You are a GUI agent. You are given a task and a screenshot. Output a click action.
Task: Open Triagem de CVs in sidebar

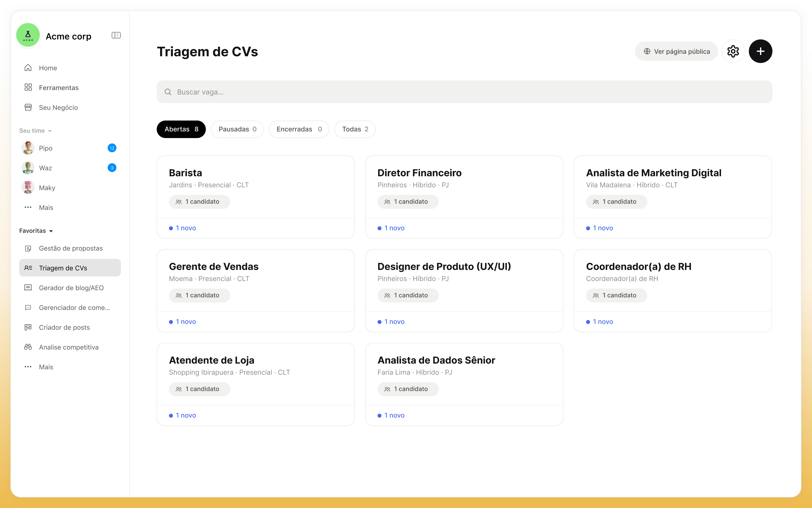(70, 268)
